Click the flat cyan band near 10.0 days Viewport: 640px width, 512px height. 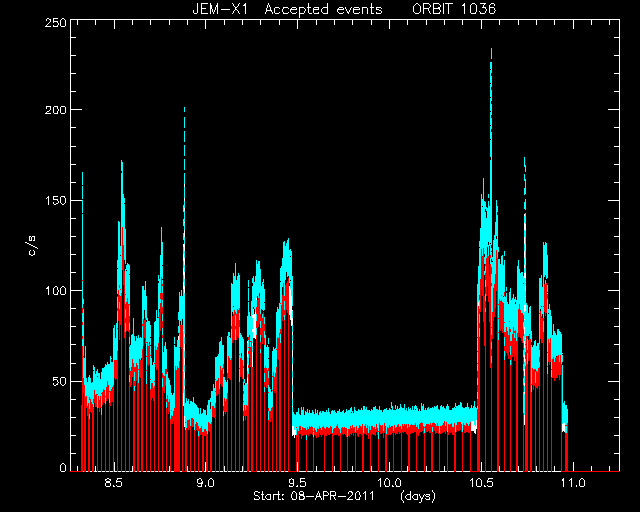(x=384, y=416)
